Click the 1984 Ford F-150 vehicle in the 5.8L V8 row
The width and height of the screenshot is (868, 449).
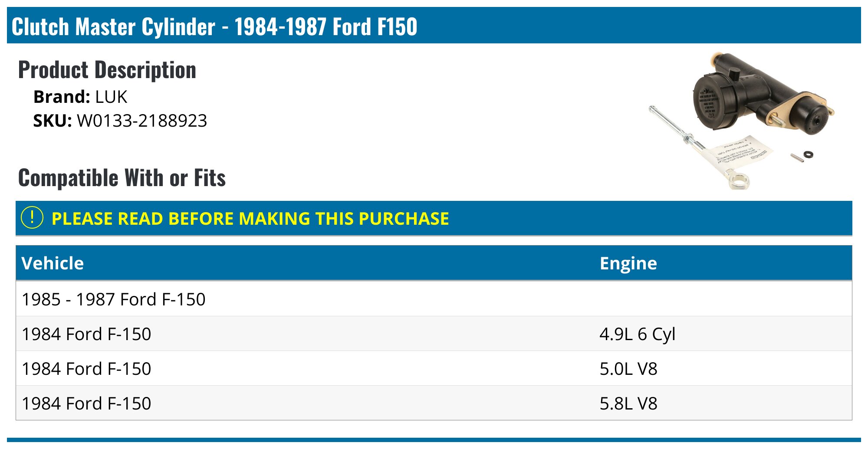(x=86, y=403)
